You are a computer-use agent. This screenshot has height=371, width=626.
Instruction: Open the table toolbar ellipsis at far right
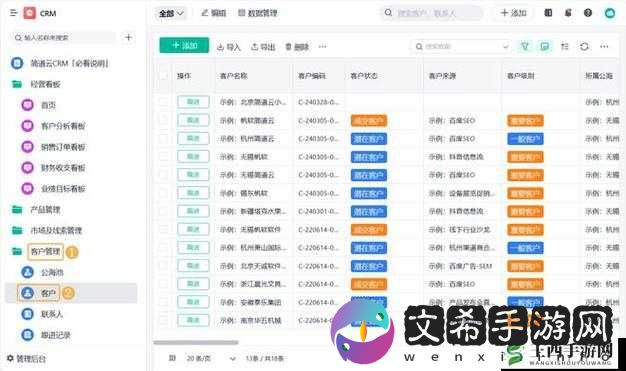pyautogui.click(x=604, y=46)
